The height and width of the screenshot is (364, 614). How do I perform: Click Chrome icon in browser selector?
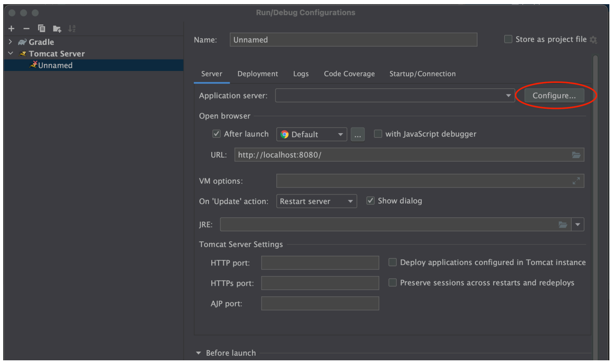pyautogui.click(x=285, y=135)
